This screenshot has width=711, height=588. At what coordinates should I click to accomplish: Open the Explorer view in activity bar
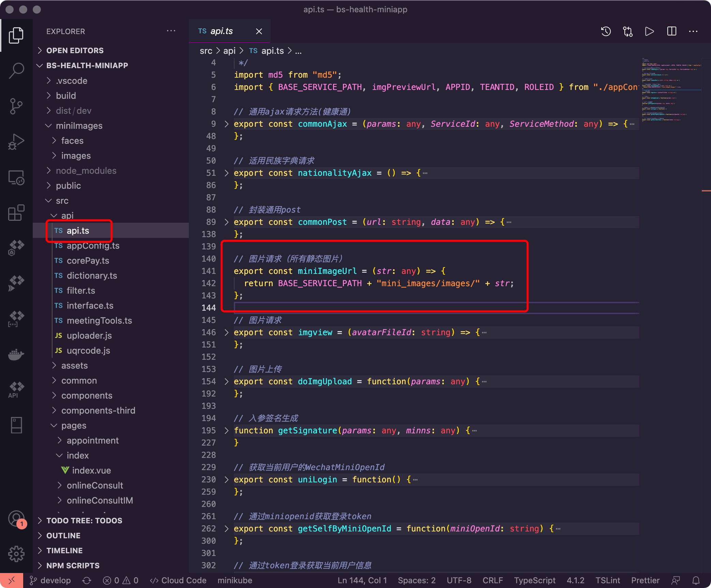pos(16,35)
